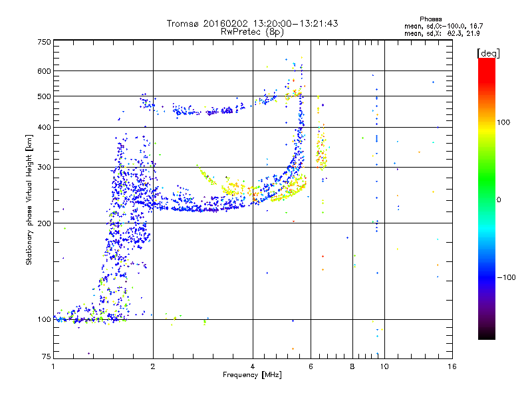The width and height of the screenshot is (532, 399).
Task: Click the y-axis tick label "600"
Action: [x=44, y=71]
